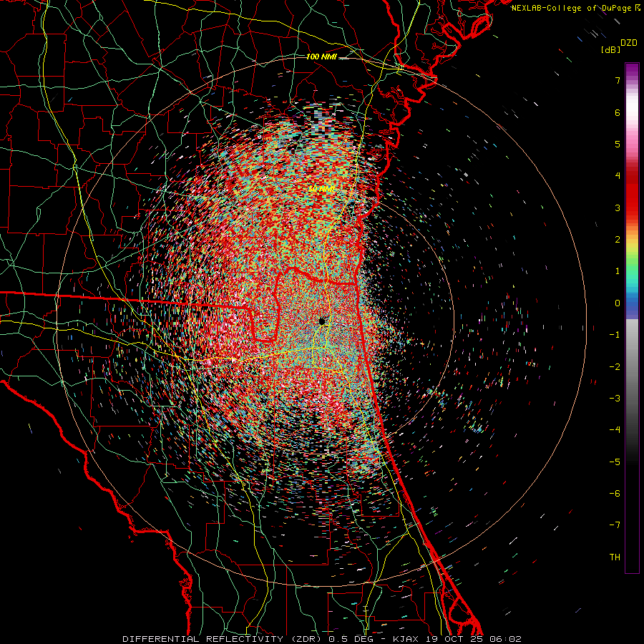Screen dimensions: 644x644
Task: Click the -4 value on the scale
Action: [615, 430]
